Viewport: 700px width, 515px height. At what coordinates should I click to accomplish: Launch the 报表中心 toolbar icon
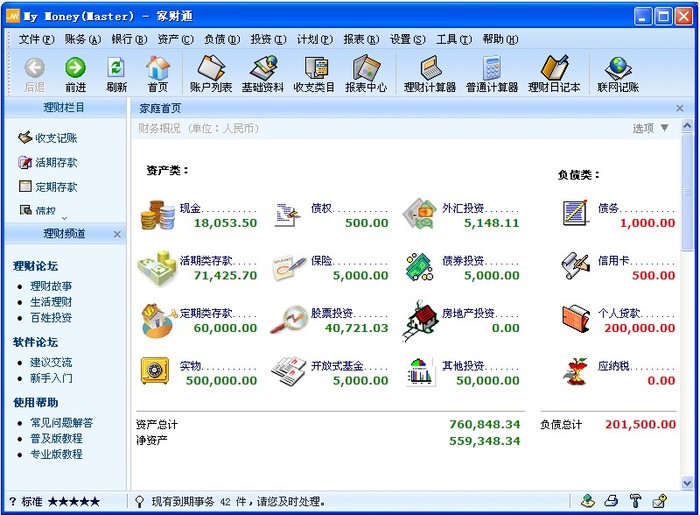(x=366, y=74)
